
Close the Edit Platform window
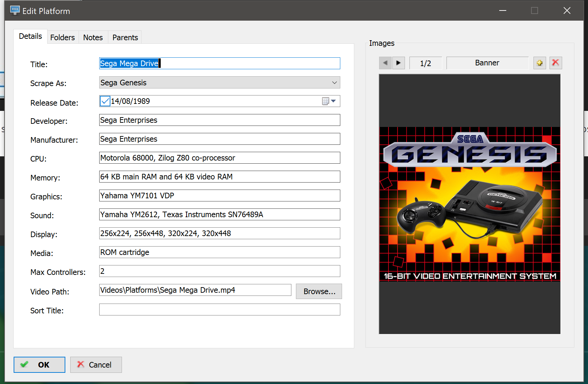(567, 10)
